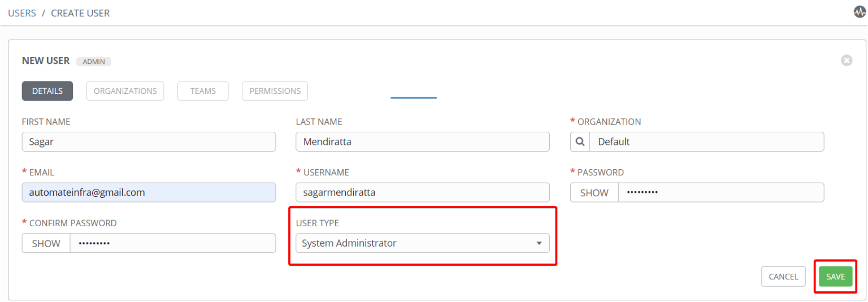Click the First Name field

(149, 142)
